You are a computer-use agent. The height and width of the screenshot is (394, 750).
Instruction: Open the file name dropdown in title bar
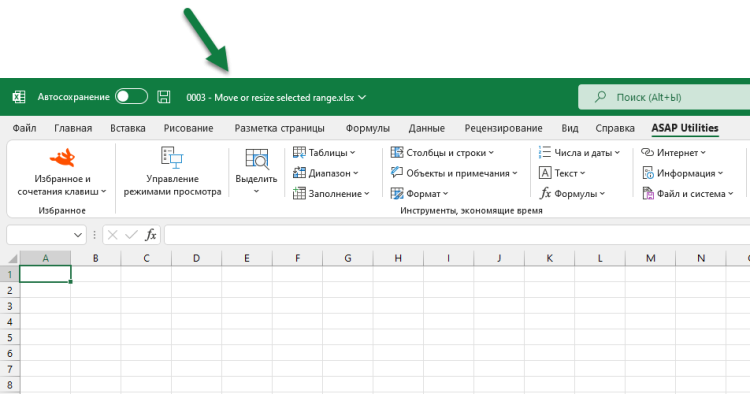[x=362, y=98]
